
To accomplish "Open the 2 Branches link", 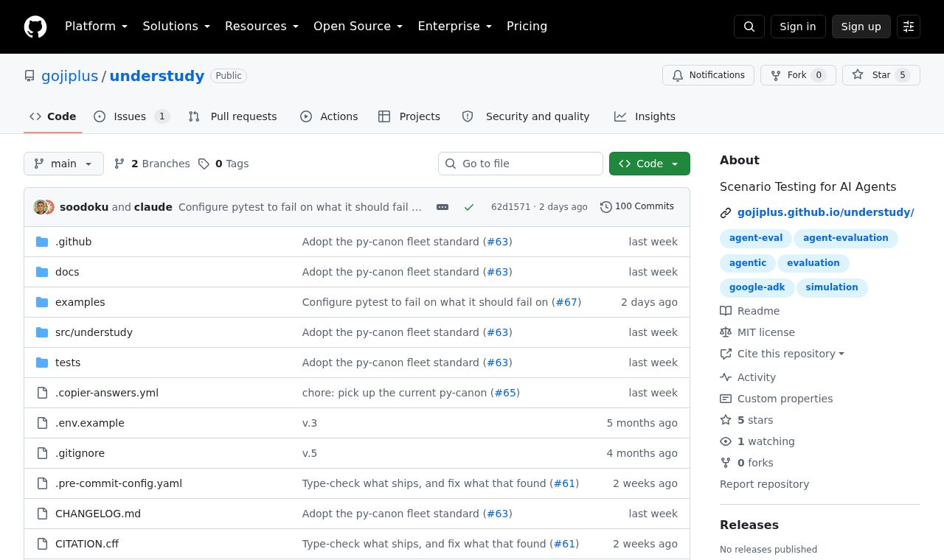I will tap(152, 164).
